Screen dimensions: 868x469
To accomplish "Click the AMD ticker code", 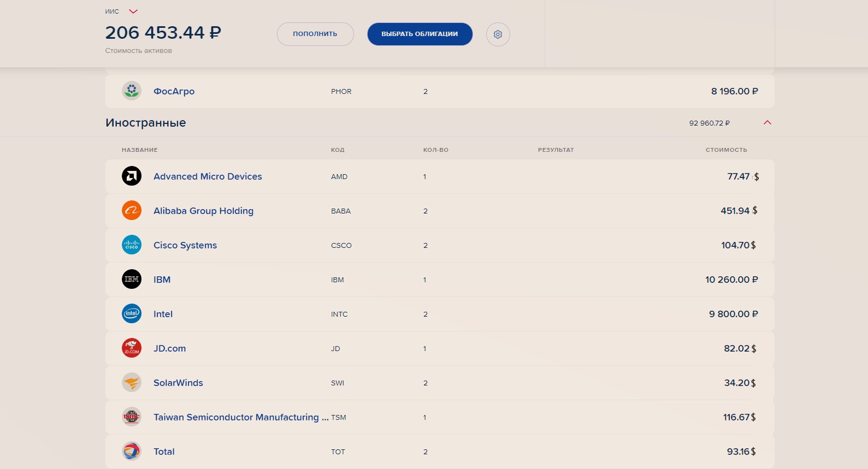I will tap(339, 177).
